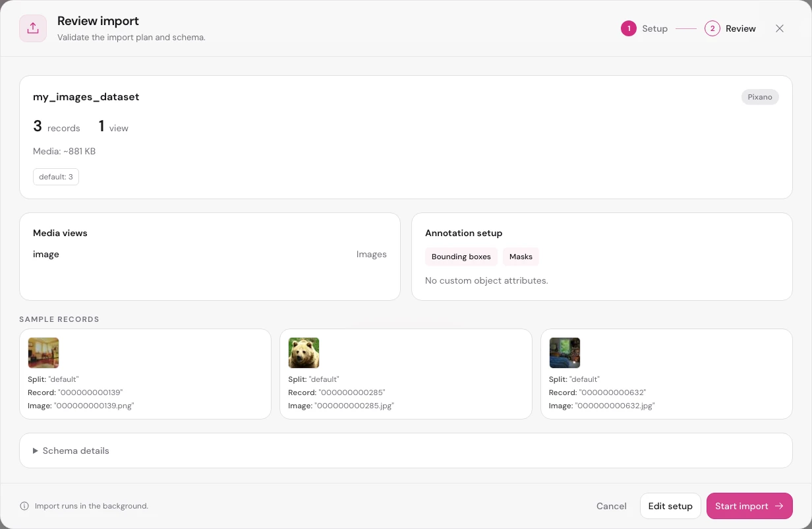The image size is (812, 529).
Task: Click the Masks tag
Action: (x=521, y=257)
